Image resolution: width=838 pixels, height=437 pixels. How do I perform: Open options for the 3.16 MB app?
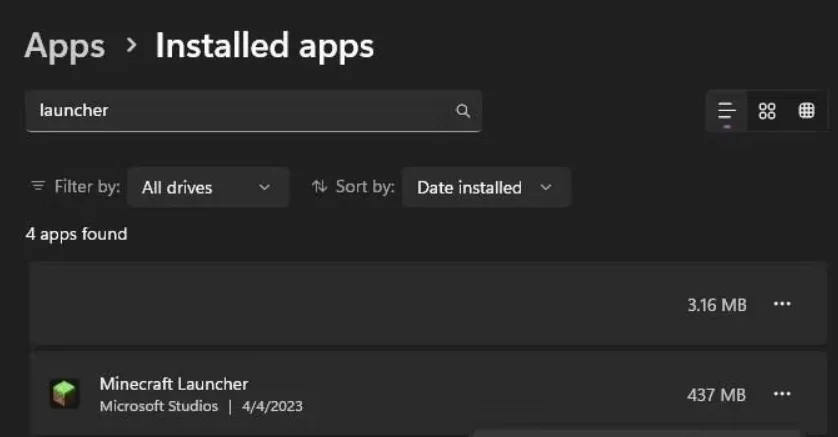point(782,304)
